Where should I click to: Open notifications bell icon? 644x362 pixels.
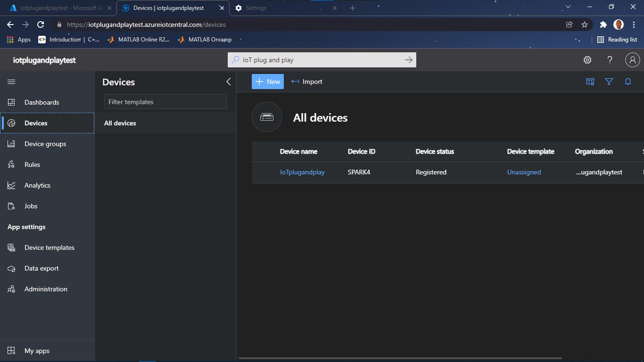[x=628, y=82]
